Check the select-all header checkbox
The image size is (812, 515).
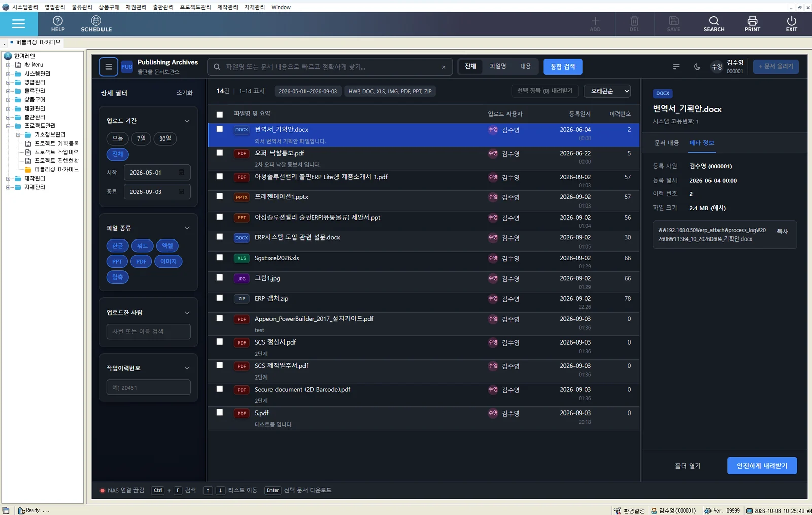point(220,115)
